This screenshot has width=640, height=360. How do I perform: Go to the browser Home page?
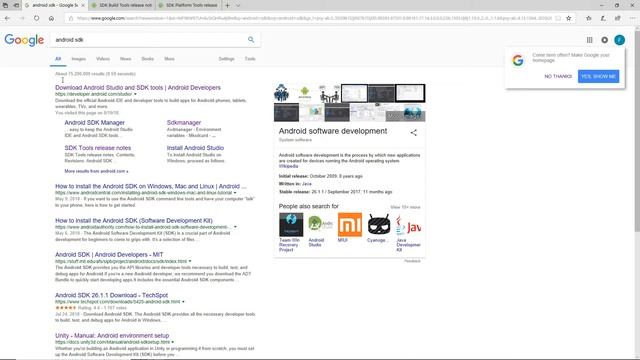click(x=51, y=18)
